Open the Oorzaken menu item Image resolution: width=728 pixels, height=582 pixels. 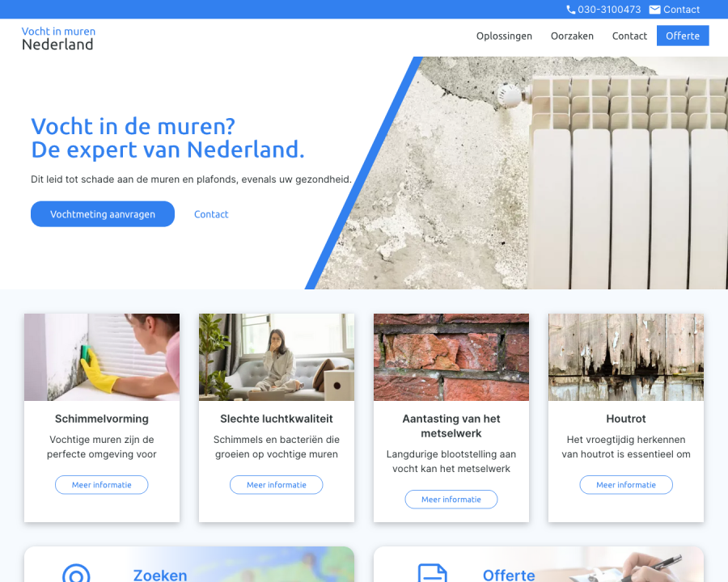coord(572,36)
